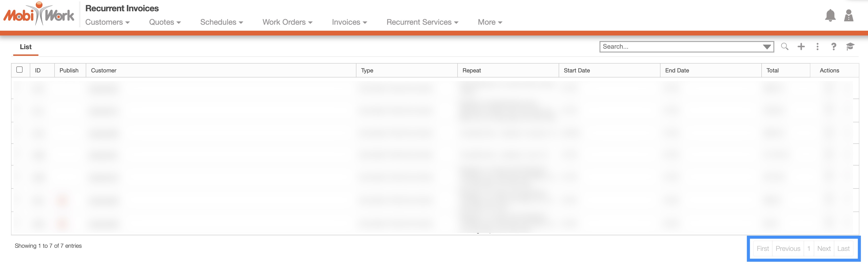Viewport: 868px width, 271px height.
Task: Click the magnifying glass search icon
Action: (784, 47)
